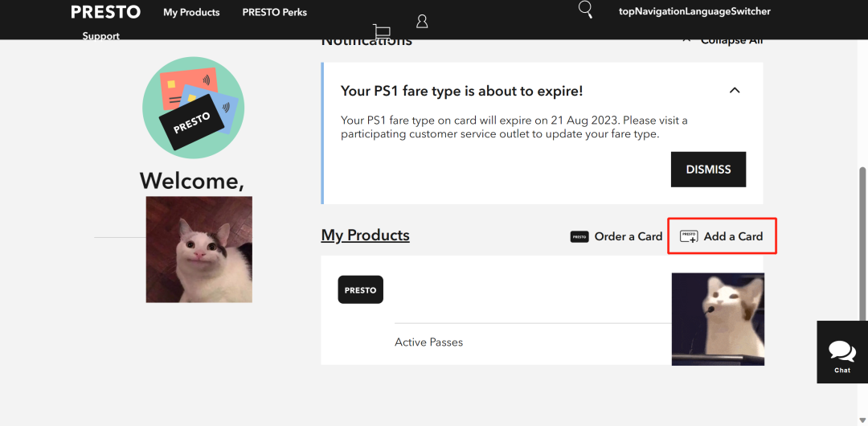
Task: Click the My Products heading link
Action: (x=365, y=236)
